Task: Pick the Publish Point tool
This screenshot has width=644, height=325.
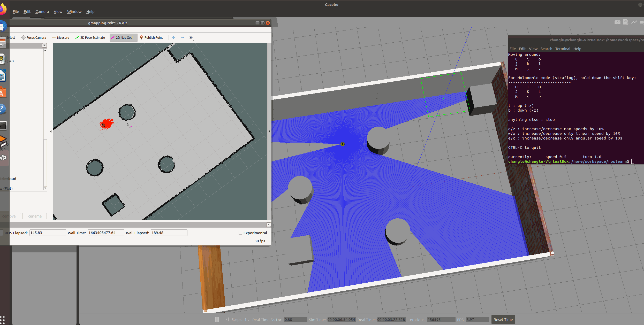Action: tap(151, 37)
